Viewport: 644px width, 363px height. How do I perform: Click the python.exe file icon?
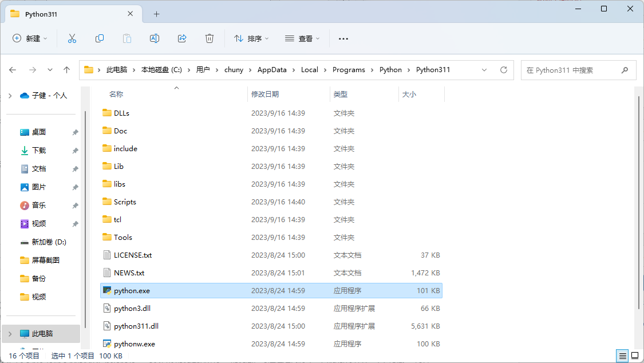click(x=107, y=291)
